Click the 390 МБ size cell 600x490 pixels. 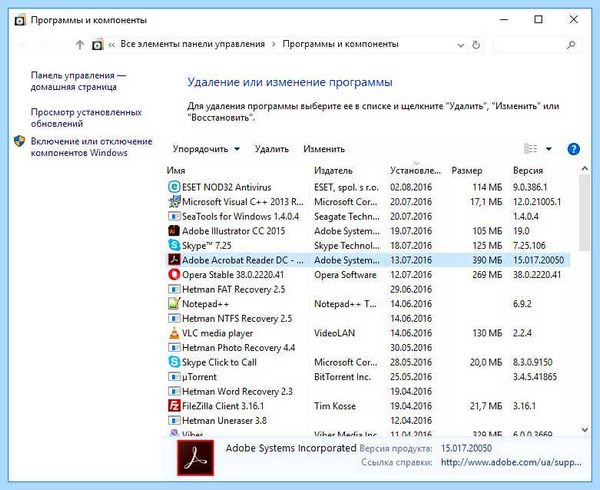click(x=487, y=260)
